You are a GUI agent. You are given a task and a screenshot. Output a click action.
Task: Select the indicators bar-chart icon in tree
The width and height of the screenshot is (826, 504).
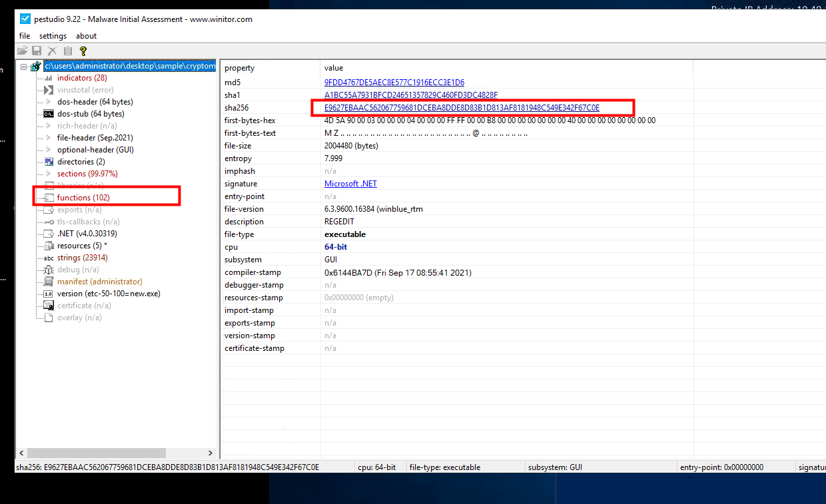[x=48, y=78]
